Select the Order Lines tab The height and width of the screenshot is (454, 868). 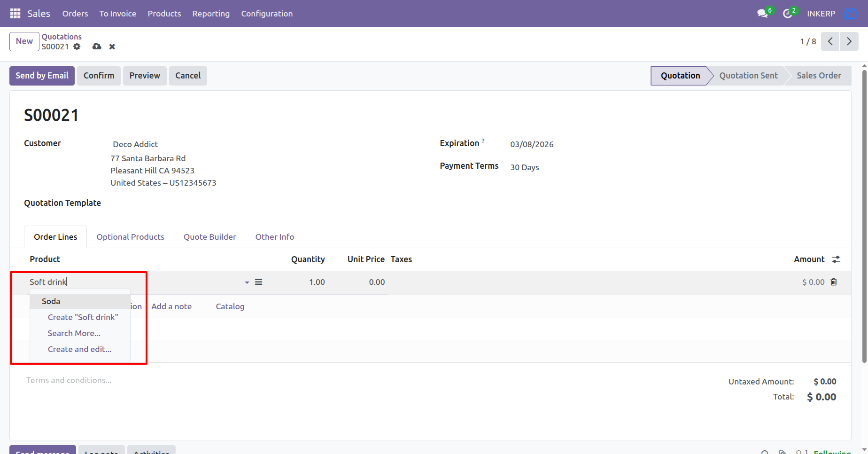[x=55, y=237]
